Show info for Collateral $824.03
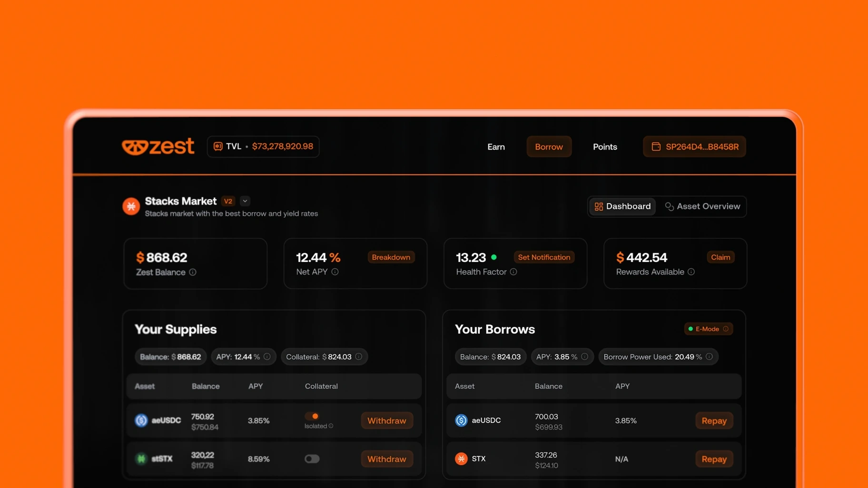Screen dimensions: 868x488 359,357
